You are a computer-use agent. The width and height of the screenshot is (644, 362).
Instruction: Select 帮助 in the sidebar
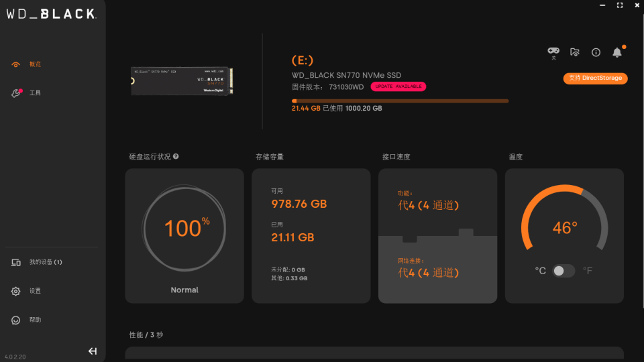35,320
